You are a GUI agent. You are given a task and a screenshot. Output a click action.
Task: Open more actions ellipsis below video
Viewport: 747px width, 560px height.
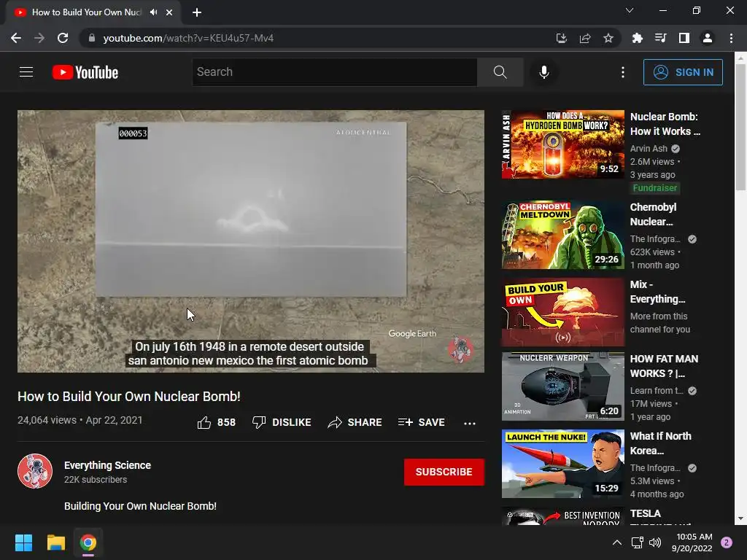point(470,423)
